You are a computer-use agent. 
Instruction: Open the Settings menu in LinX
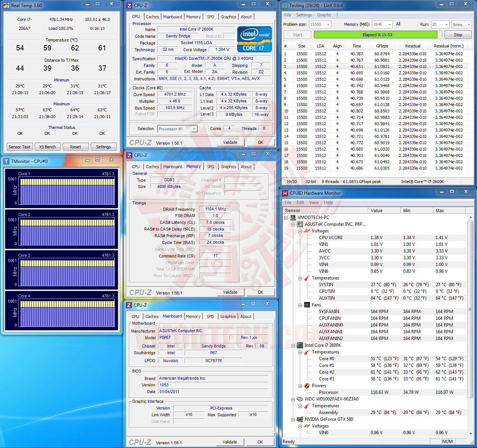tap(304, 15)
